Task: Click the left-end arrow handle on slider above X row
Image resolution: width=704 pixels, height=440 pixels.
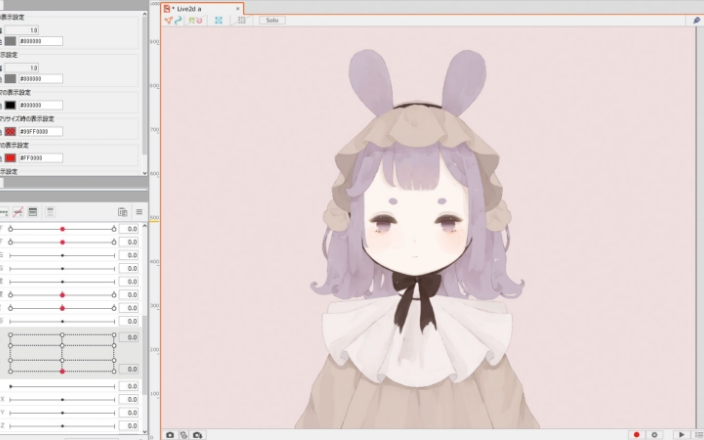Action: coord(11,386)
